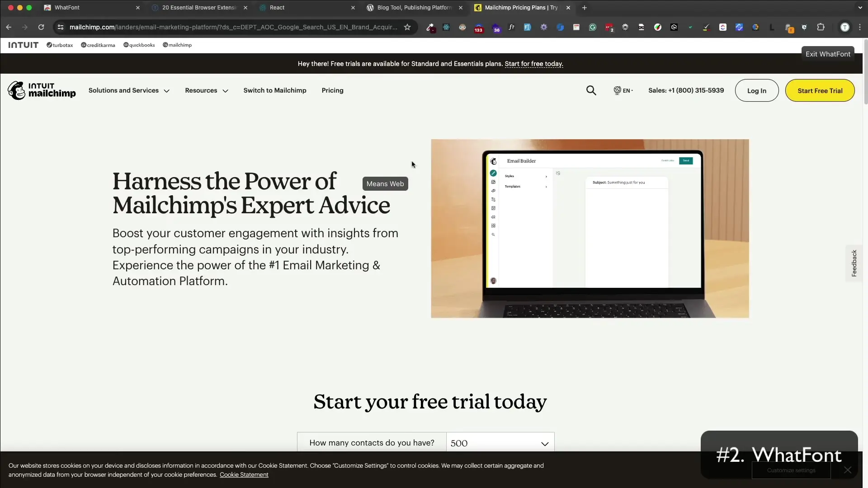868x488 pixels.
Task: Open the Chrome profile avatar
Action: pyautogui.click(x=844, y=27)
